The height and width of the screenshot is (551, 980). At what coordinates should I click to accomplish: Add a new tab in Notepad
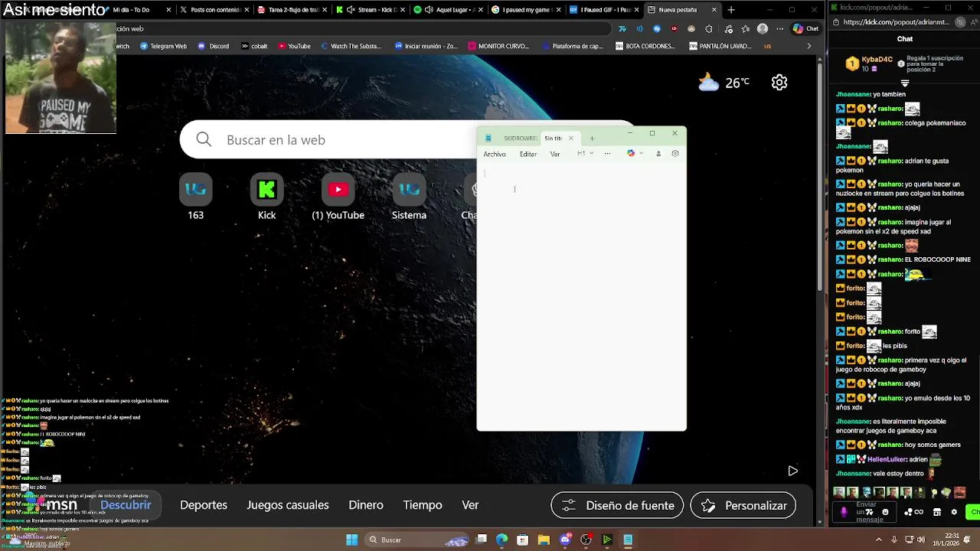(x=592, y=138)
